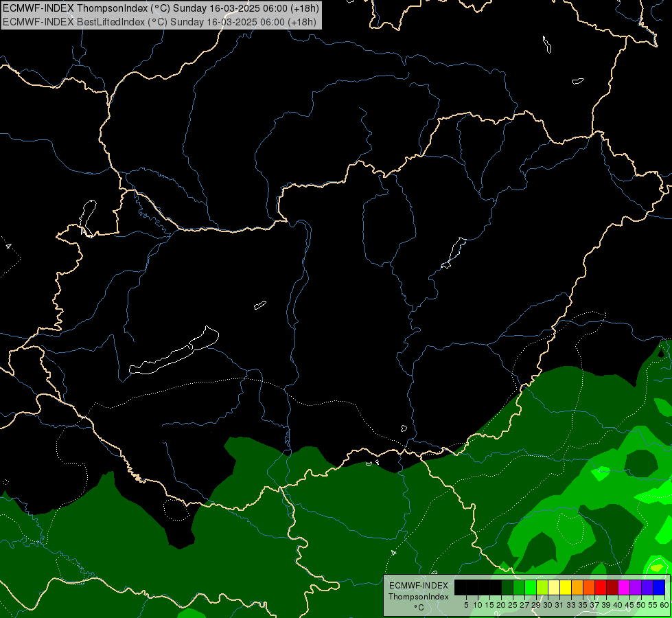Select the purple 45–50 legend swatch
The width and height of the screenshot is (672, 618).
(635, 587)
